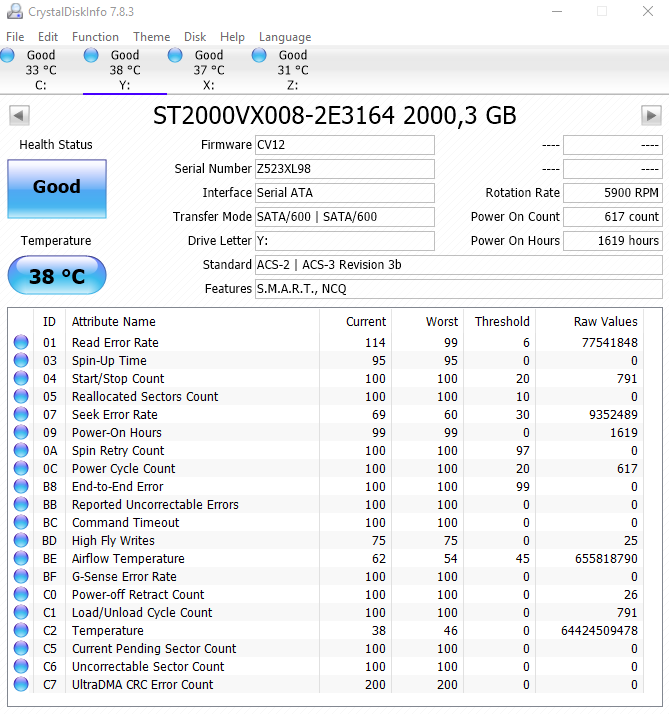Viewport: 669px width, 714px height.
Task: Click the Features field S.M.A.R.T., NCQ
Action: coord(459,289)
